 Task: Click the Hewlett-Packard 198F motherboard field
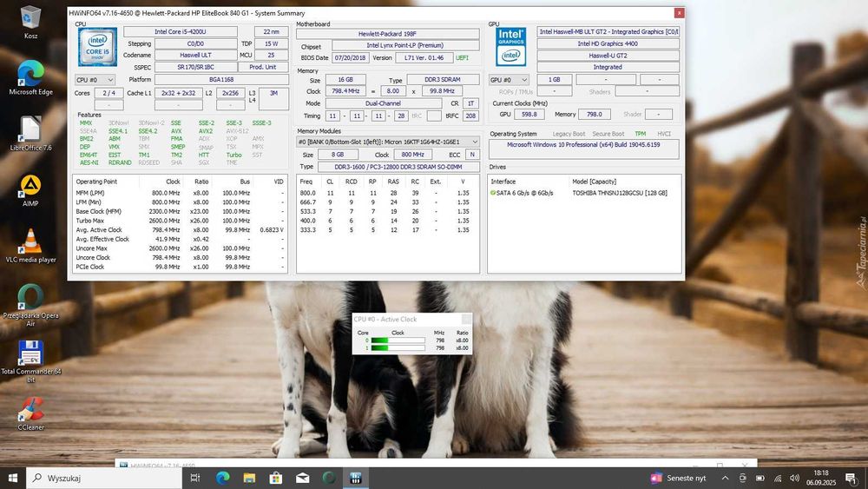[387, 33]
